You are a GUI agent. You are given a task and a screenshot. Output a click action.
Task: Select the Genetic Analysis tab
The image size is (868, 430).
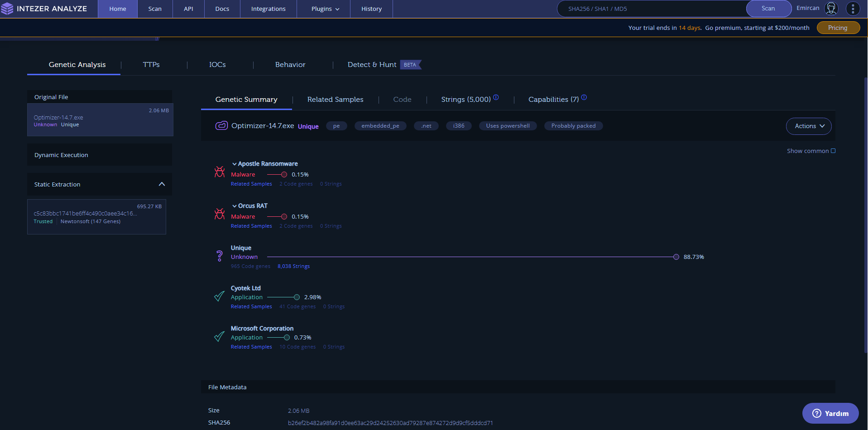pyautogui.click(x=77, y=65)
